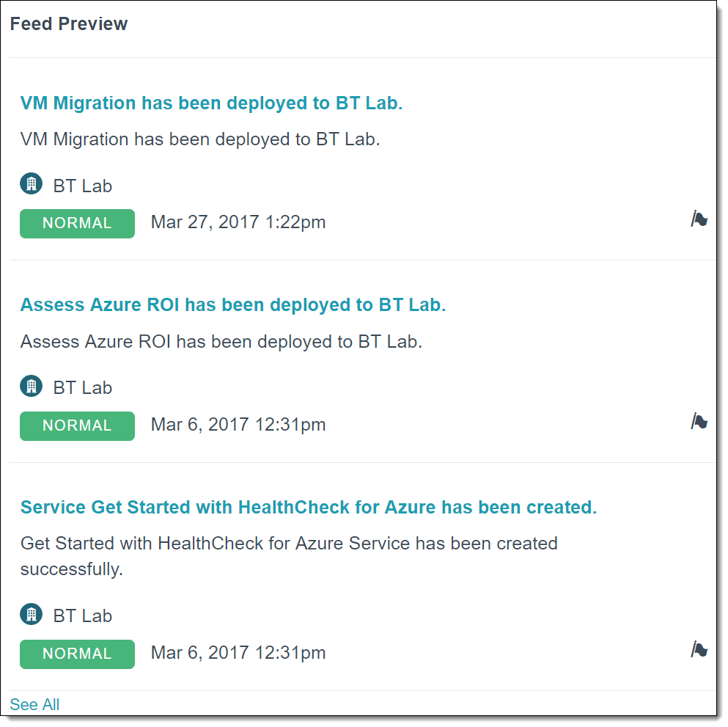Toggle the flag on the middle feed item
728x727 pixels.
pos(699,421)
